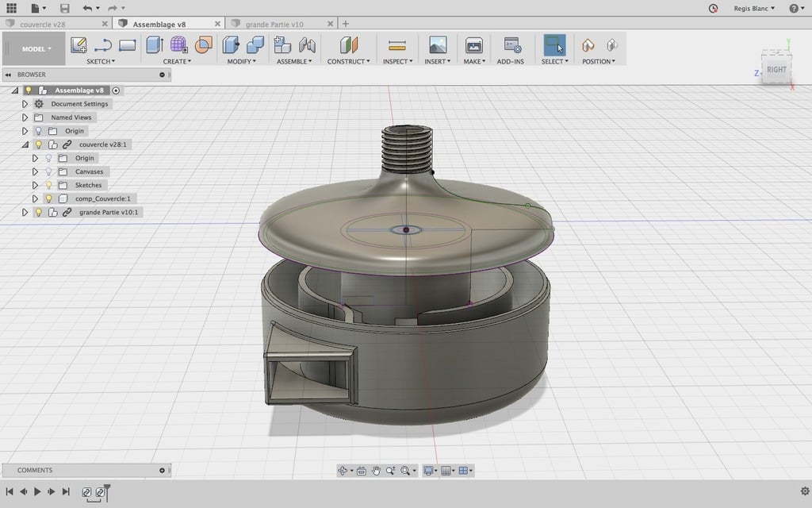Activate the Assemblage v8 root component
Screen dimensions: 812x508
(116, 90)
